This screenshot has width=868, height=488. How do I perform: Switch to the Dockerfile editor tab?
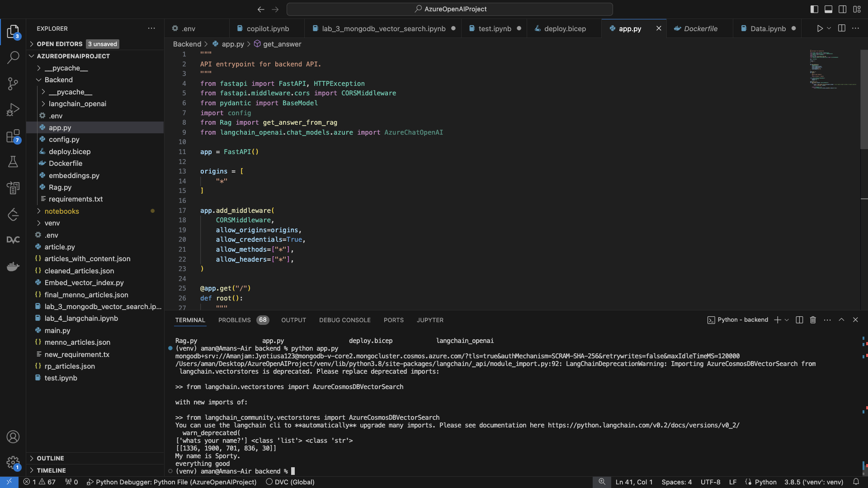(x=700, y=28)
